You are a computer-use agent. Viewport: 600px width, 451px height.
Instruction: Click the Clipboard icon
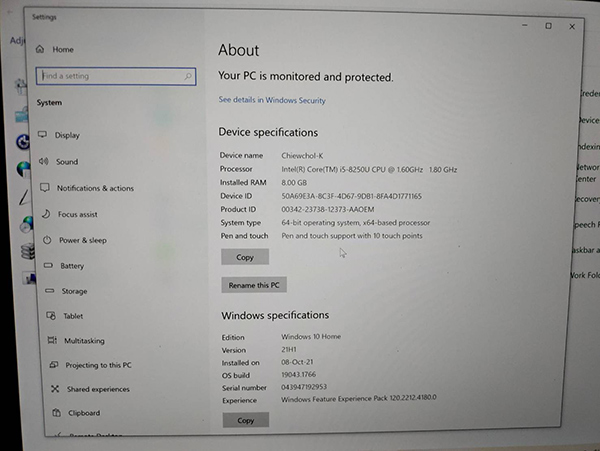57,413
